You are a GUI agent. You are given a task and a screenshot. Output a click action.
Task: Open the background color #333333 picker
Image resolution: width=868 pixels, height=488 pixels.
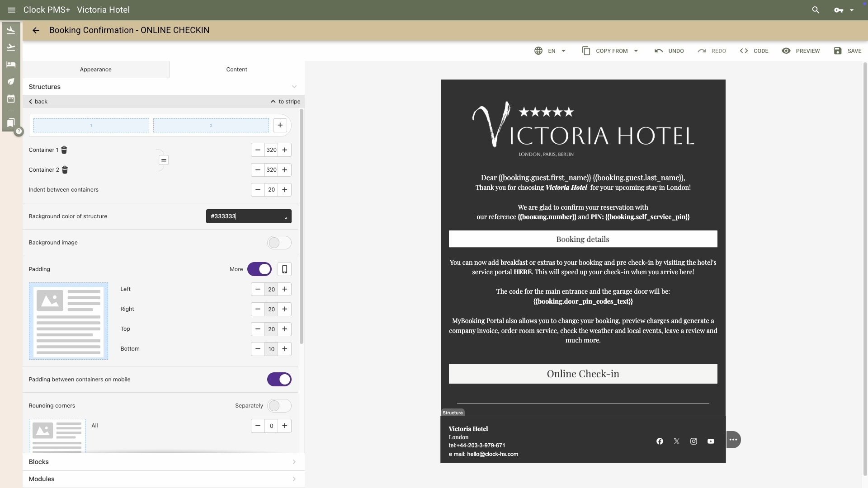249,216
